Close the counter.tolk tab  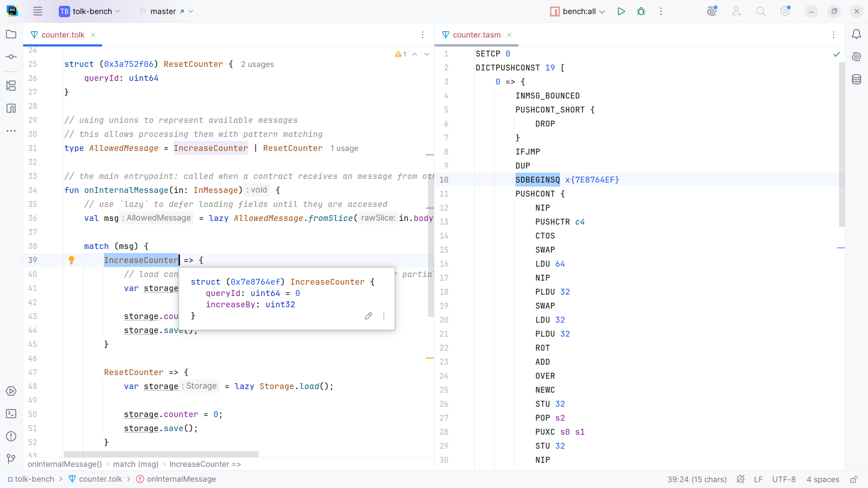[x=93, y=35]
